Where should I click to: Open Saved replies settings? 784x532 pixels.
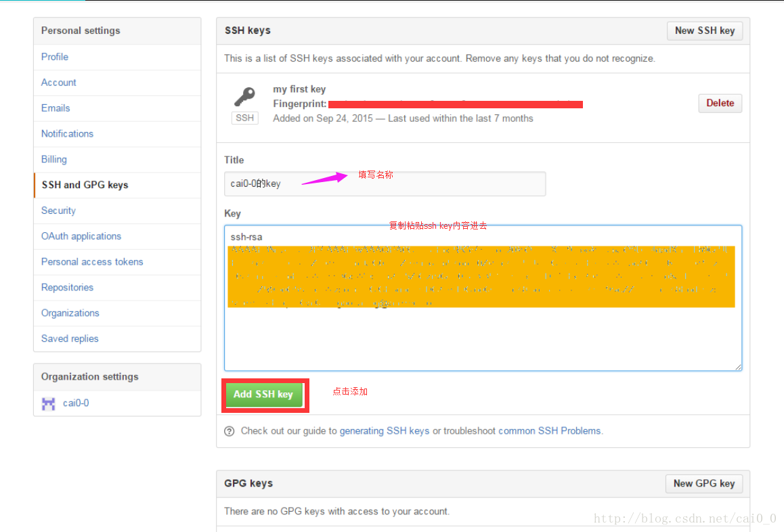pyautogui.click(x=70, y=338)
